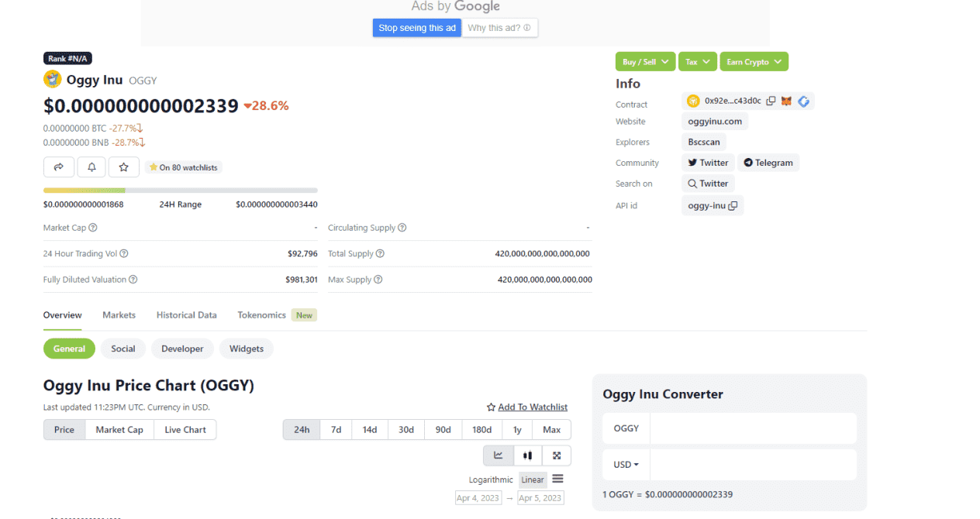The height and width of the screenshot is (519, 980).
Task: Open Fully Diluted Valuation info icon
Action: tap(133, 280)
